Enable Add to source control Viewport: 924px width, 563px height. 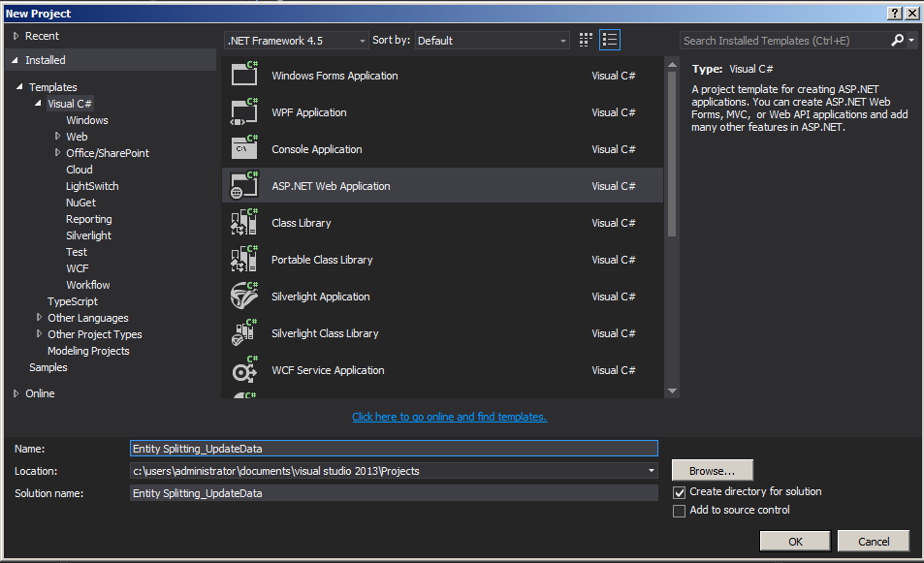point(679,511)
